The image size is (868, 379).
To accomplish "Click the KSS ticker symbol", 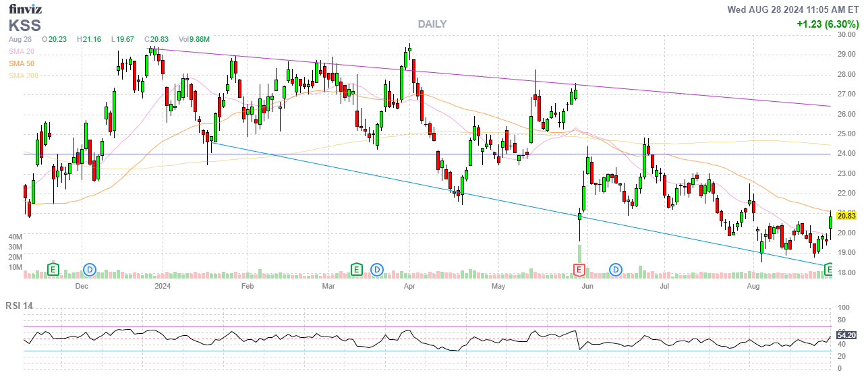I will (x=25, y=26).
